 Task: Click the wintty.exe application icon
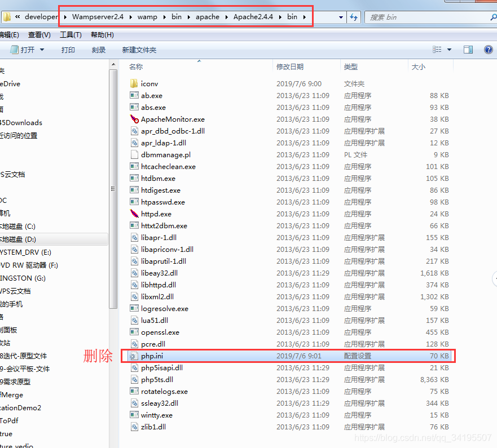click(x=134, y=415)
